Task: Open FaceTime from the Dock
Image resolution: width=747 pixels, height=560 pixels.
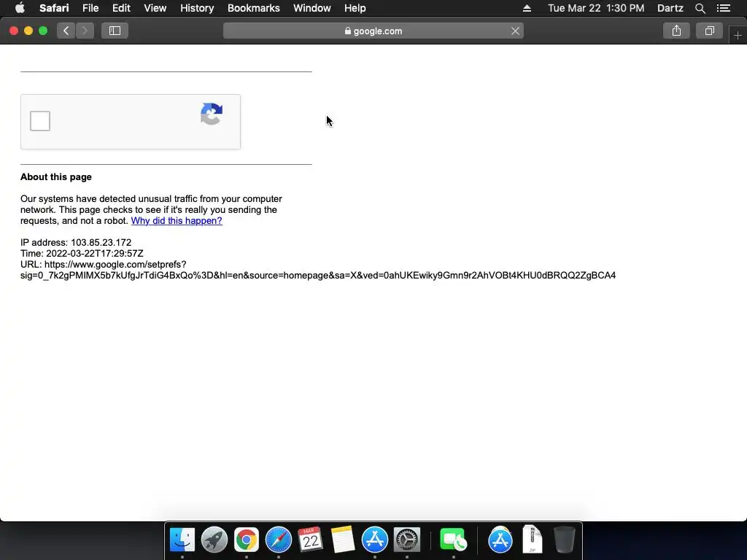Action: 453,540
